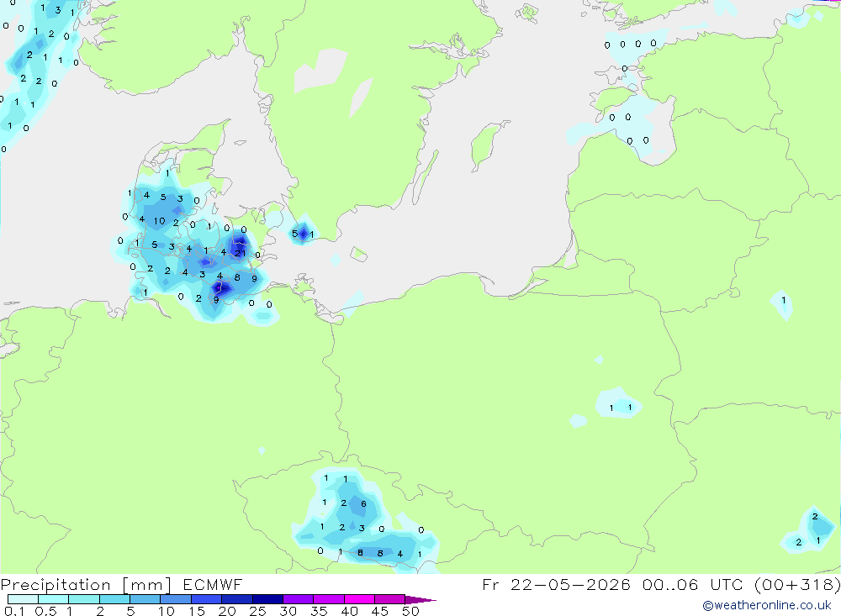Click the legend swatch between 0.5 and 1
The height and width of the screenshot is (616, 841).
pyautogui.click(x=54, y=599)
